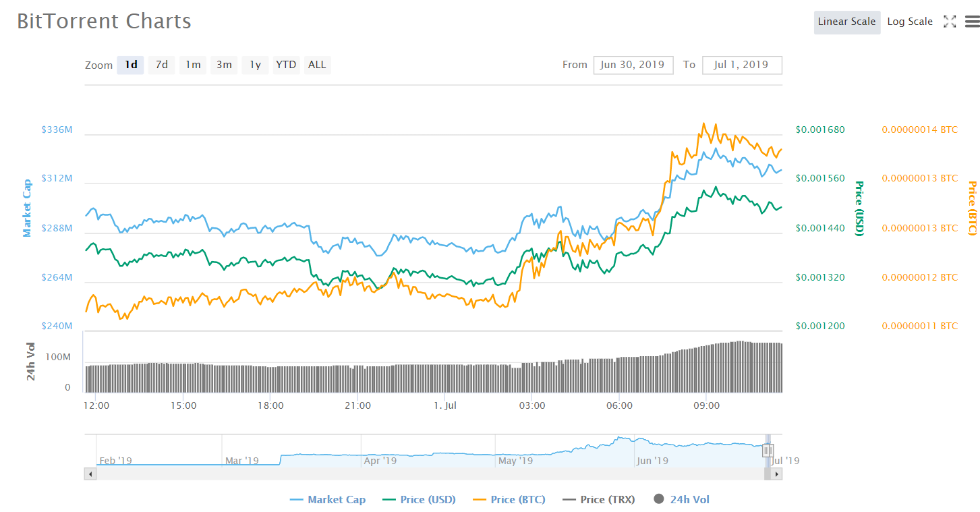Show ALL time zoom range
This screenshot has width=980, height=512.
click(x=317, y=65)
